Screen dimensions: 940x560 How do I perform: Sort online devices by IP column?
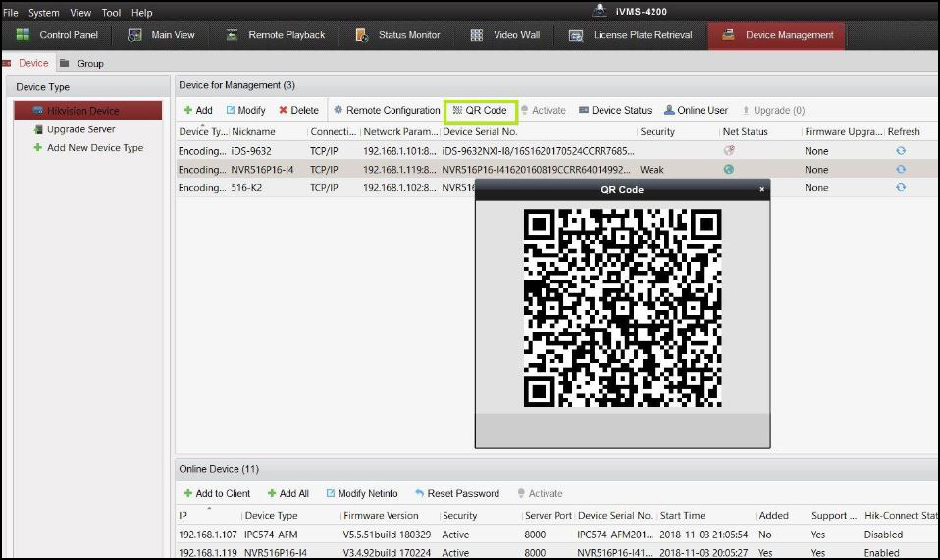point(183,516)
